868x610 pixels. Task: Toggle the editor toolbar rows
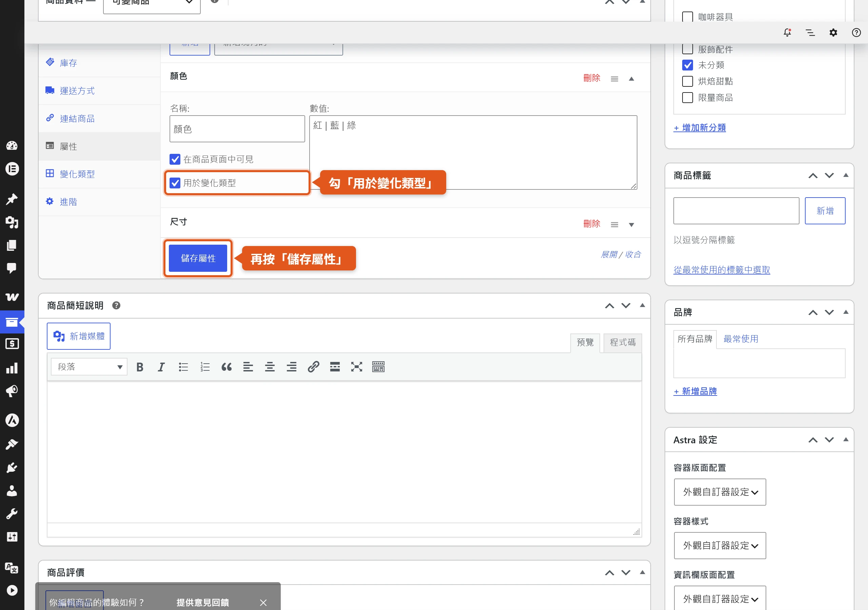point(378,367)
